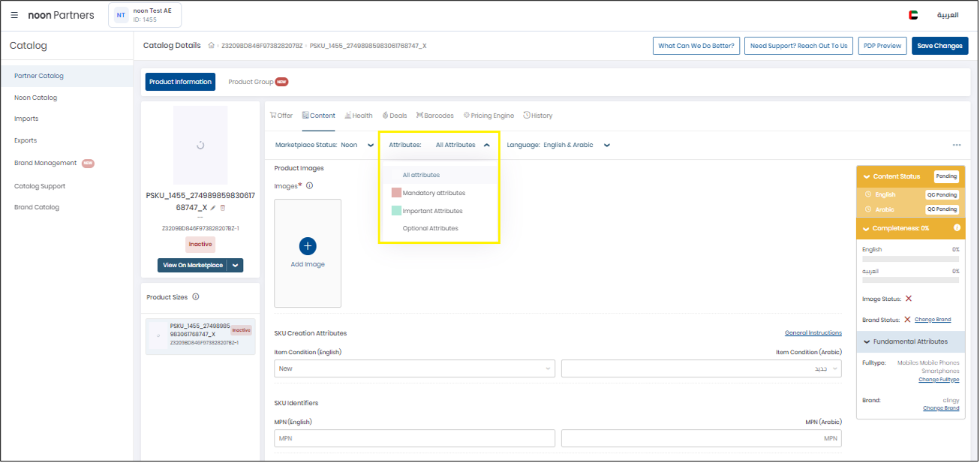The height and width of the screenshot is (463, 980).
Task: Select All attributes from the dropdown list
Action: [439, 175]
